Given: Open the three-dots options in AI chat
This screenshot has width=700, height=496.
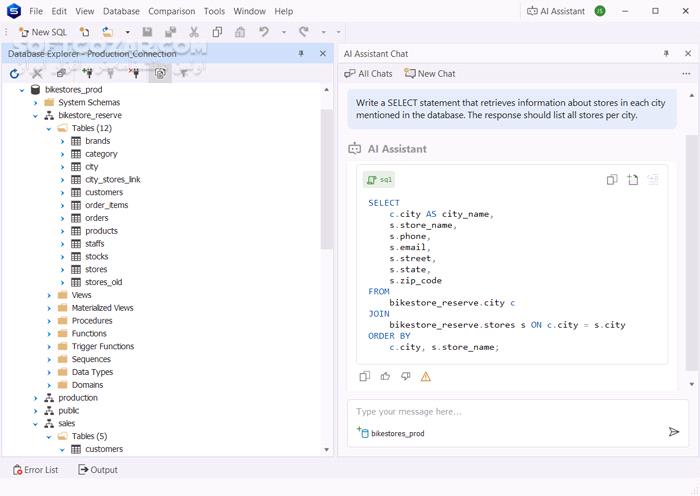Looking at the screenshot, I should coord(686,74).
